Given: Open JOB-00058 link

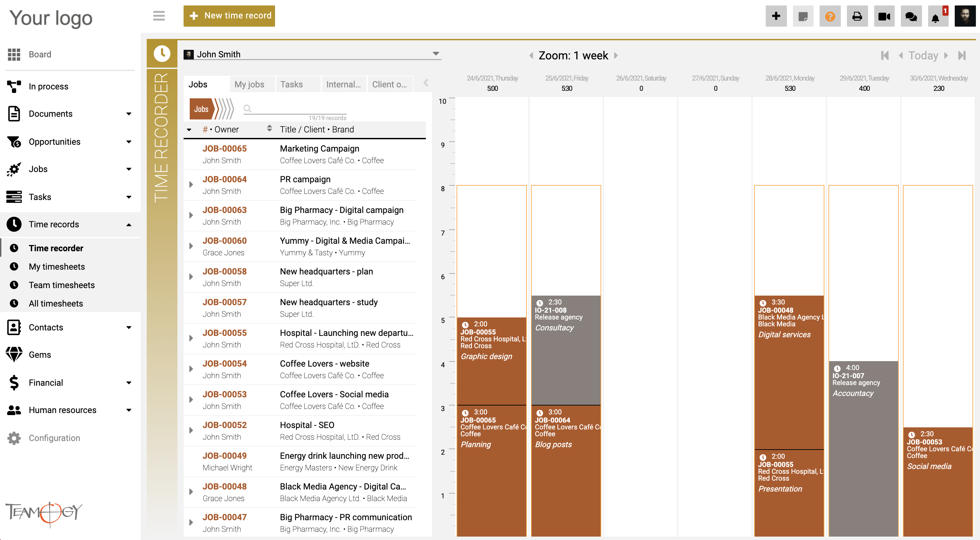Looking at the screenshot, I should point(225,271).
